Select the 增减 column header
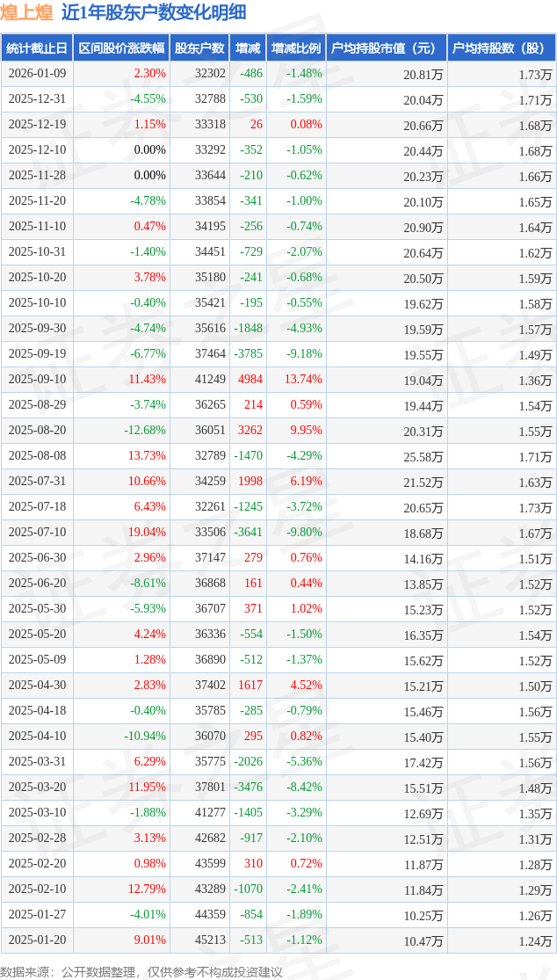 tap(248, 48)
